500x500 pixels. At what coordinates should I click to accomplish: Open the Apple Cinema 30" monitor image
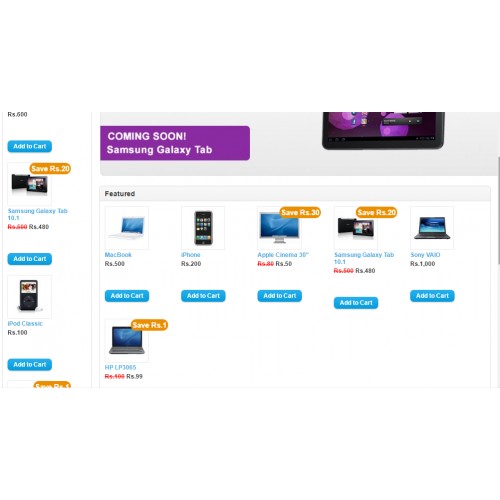point(279,228)
